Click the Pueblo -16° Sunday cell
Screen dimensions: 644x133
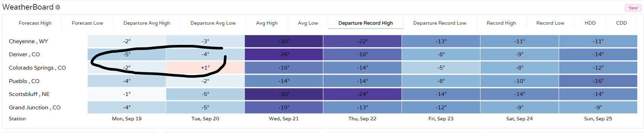598,81
